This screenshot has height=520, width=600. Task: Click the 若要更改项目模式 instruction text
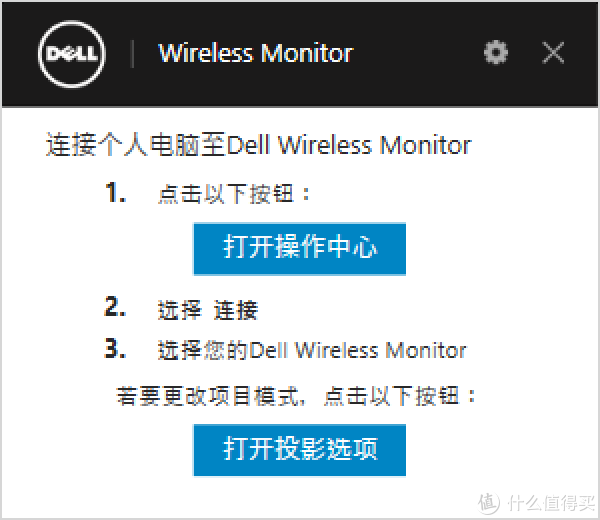coord(207,396)
